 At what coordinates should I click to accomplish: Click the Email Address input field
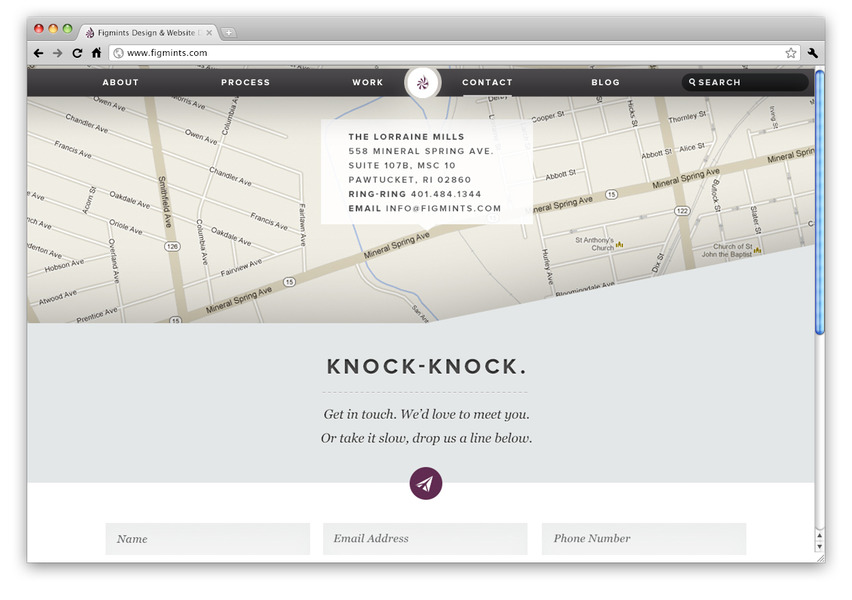(x=425, y=539)
